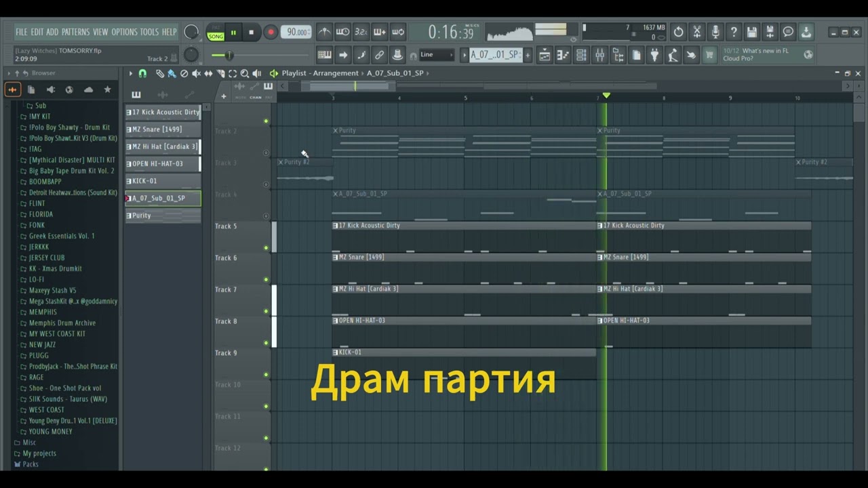The height and width of the screenshot is (488, 868).
Task: Open the Line snap dropdown
Action: [436, 55]
